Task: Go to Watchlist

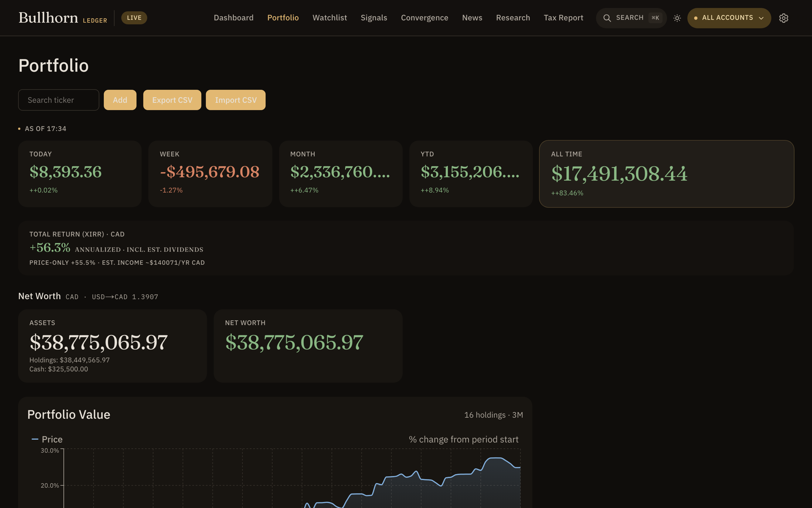Action: 330,18
